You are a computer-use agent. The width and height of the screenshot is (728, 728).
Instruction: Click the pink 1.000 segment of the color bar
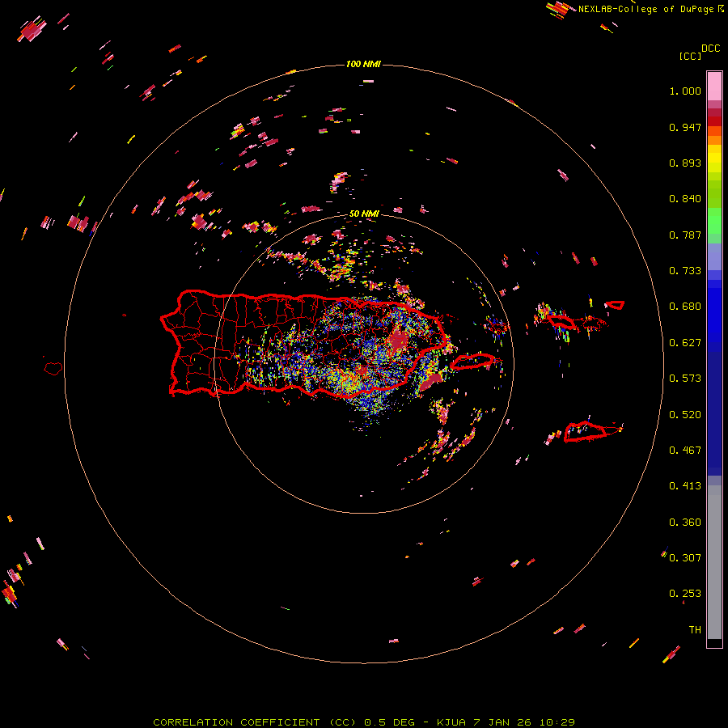coord(714,87)
